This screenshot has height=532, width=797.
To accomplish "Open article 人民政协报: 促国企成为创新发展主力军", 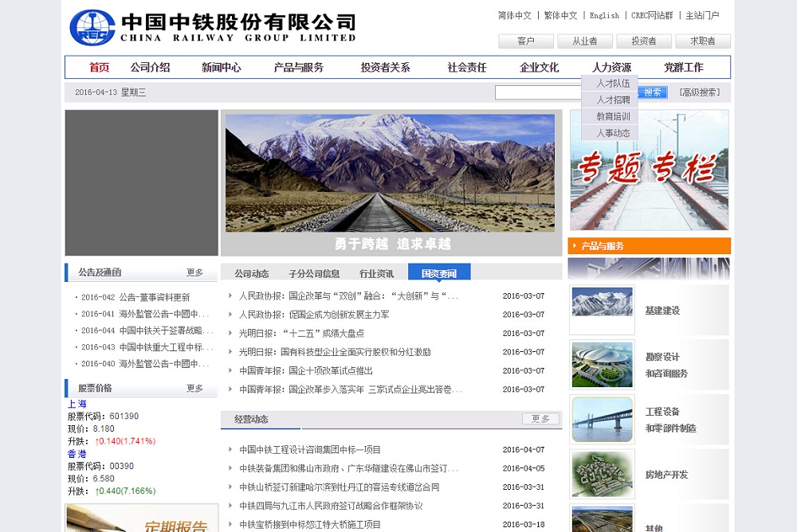I will pos(314,315).
